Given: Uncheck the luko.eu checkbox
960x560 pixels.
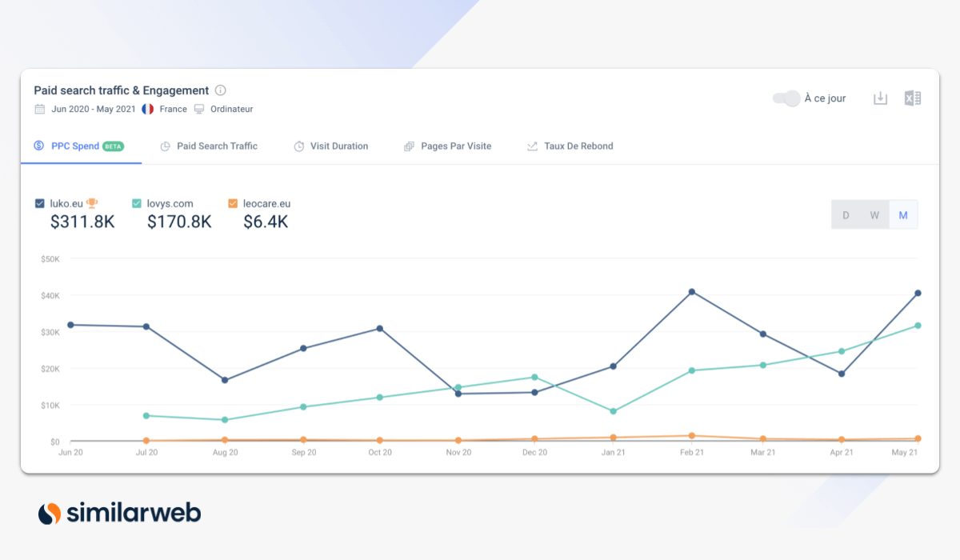Looking at the screenshot, I should click(x=38, y=203).
